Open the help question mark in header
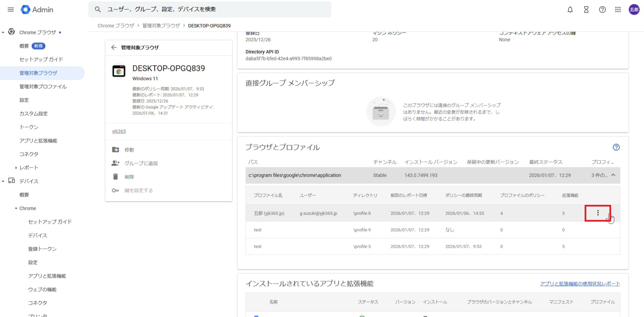The image size is (644, 317). 602,9
